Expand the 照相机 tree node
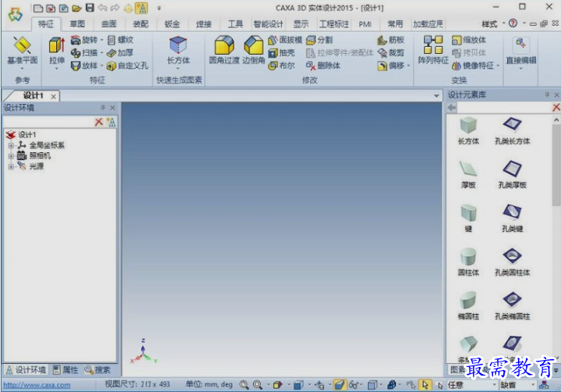The image size is (561, 392). [11, 156]
